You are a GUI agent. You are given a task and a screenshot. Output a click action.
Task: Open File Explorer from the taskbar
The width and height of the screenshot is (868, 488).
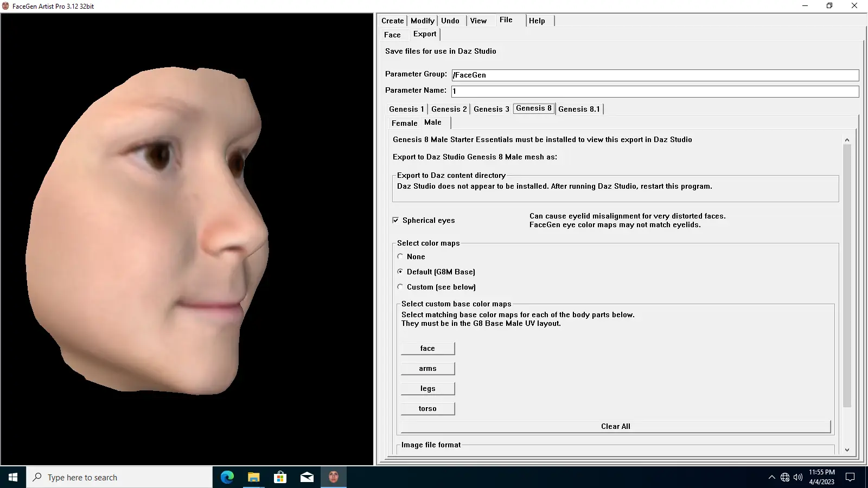click(253, 477)
